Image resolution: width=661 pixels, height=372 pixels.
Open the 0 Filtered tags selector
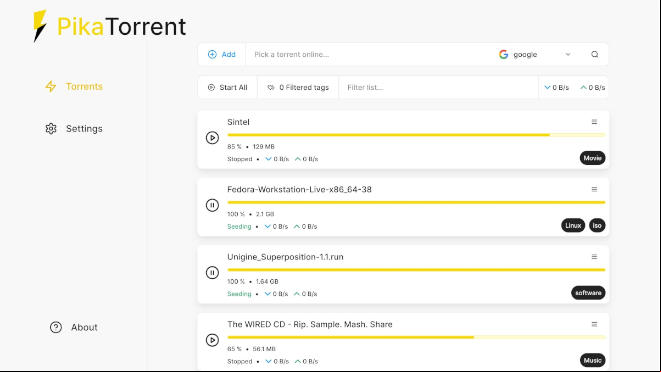pyautogui.click(x=298, y=87)
